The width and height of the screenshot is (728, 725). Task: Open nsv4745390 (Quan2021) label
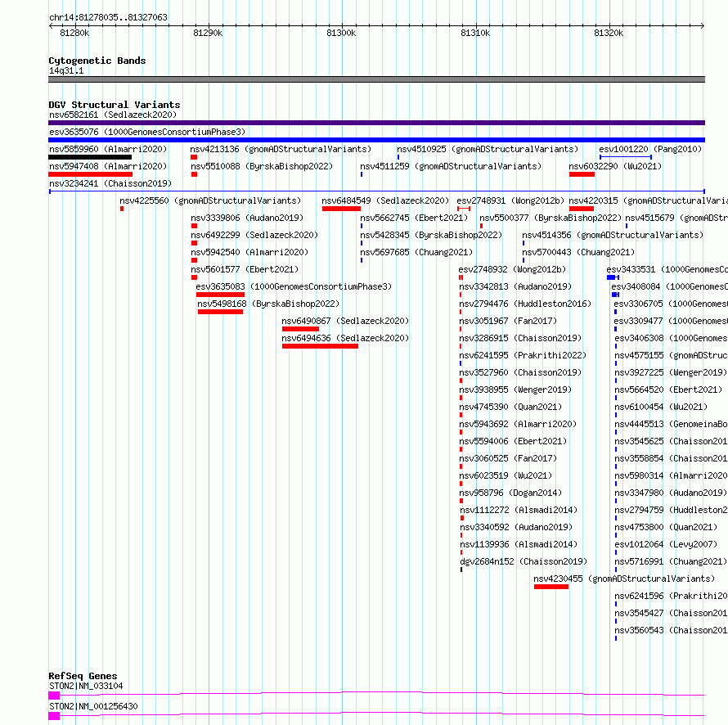coord(510,407)
